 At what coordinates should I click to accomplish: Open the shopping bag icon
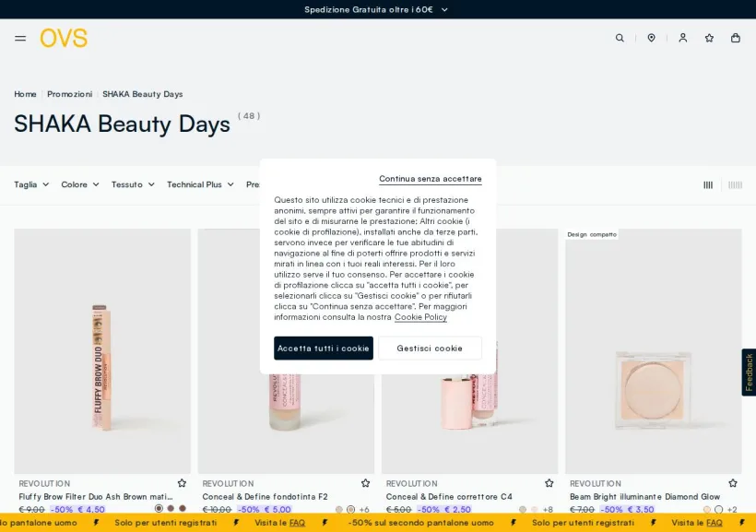tap(736, 38)
